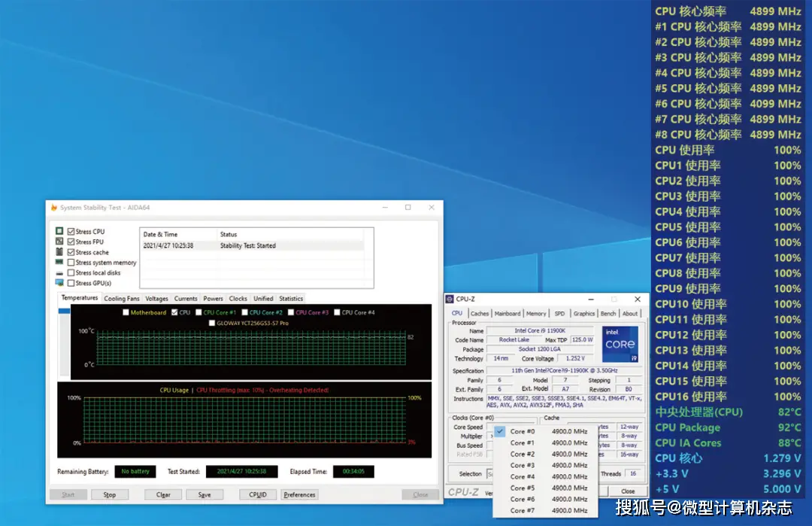Open the Voltages tab
This screenshot has width=812, height=526.
click(156, 299)
